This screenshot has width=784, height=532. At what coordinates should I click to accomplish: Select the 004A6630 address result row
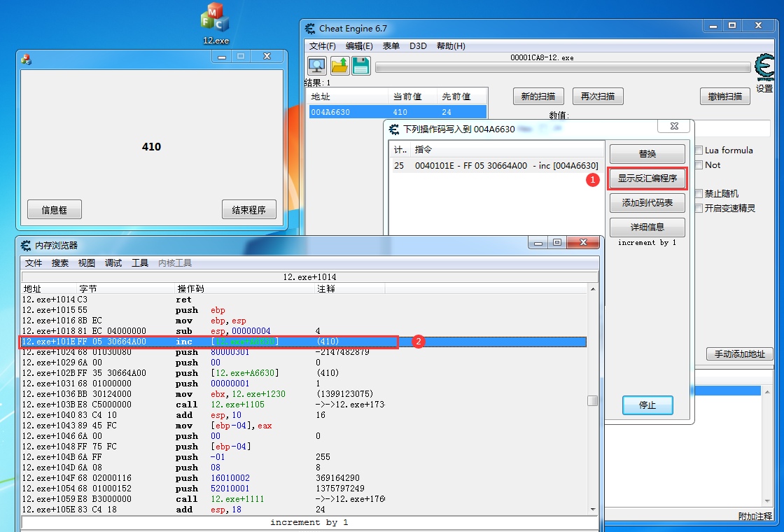[x=398, y=112]
